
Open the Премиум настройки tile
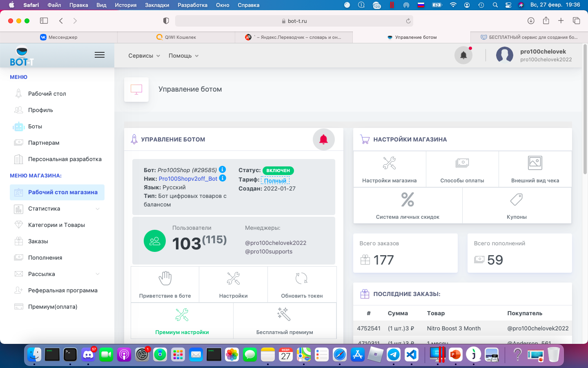point(182,321)
